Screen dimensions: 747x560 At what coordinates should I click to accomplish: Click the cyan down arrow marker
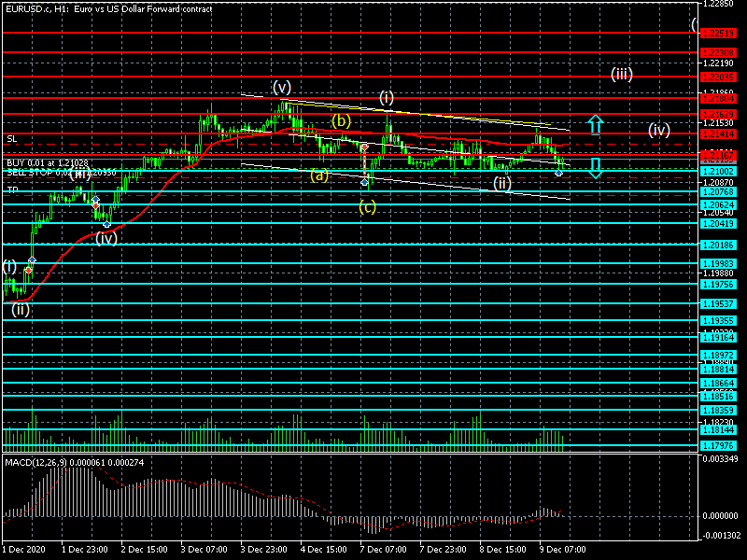pos(595,169)
